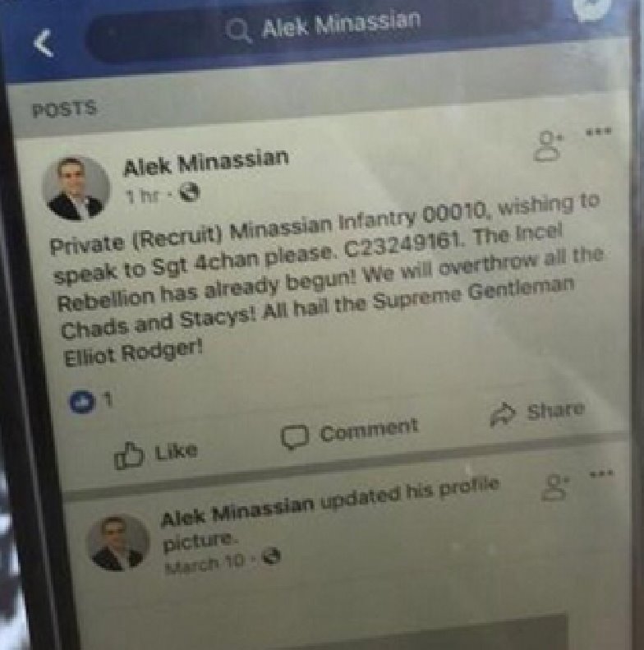This screenshot has width=644, height=650.
Task: Open three-dot menu on profile update post
Action: click(x=602, y=473)
